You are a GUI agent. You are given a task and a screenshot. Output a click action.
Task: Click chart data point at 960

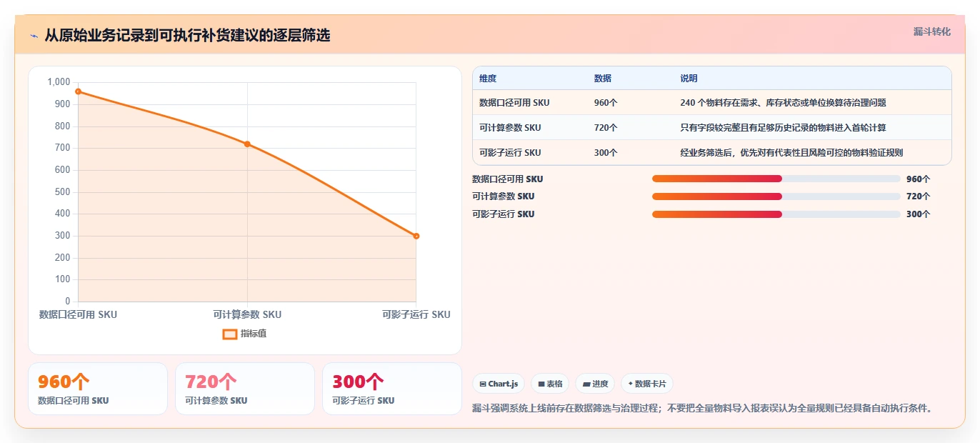tap(78, 91)
